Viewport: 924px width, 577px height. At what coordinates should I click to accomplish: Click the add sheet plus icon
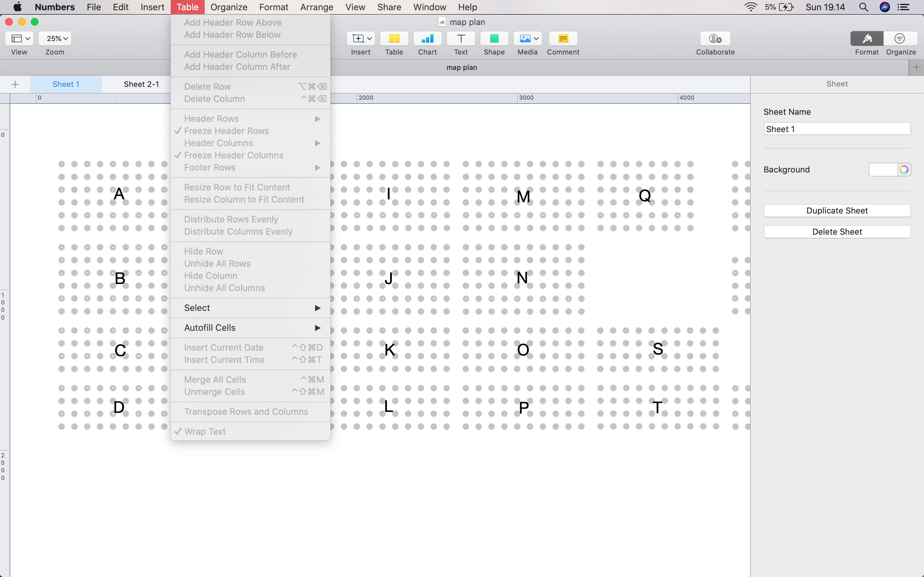pos(15,84)
